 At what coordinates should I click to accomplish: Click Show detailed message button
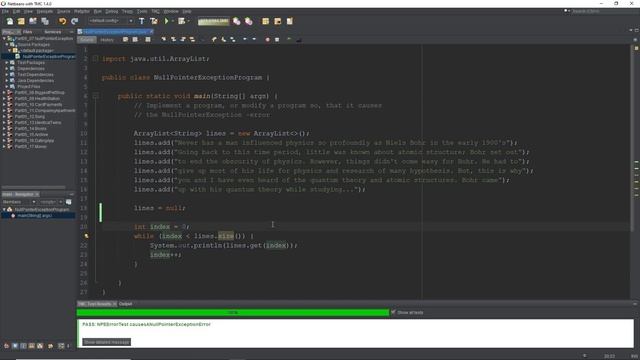[107, 342]
